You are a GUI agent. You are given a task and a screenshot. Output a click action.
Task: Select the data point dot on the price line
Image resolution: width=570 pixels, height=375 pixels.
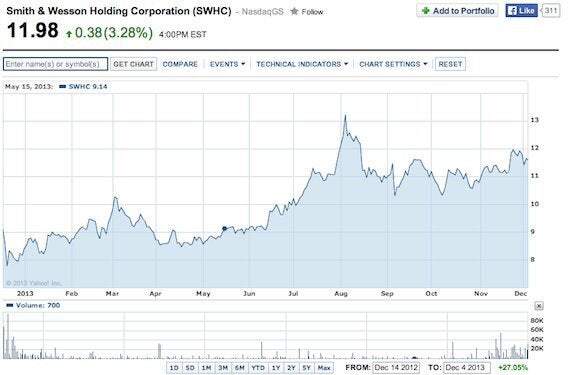tap(224, 229)
